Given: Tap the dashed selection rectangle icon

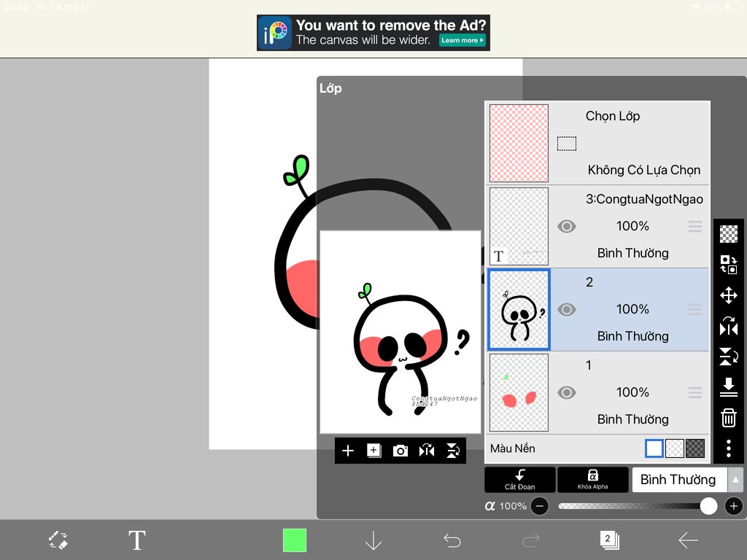Looking at the screenshot, I should point(567,144).
